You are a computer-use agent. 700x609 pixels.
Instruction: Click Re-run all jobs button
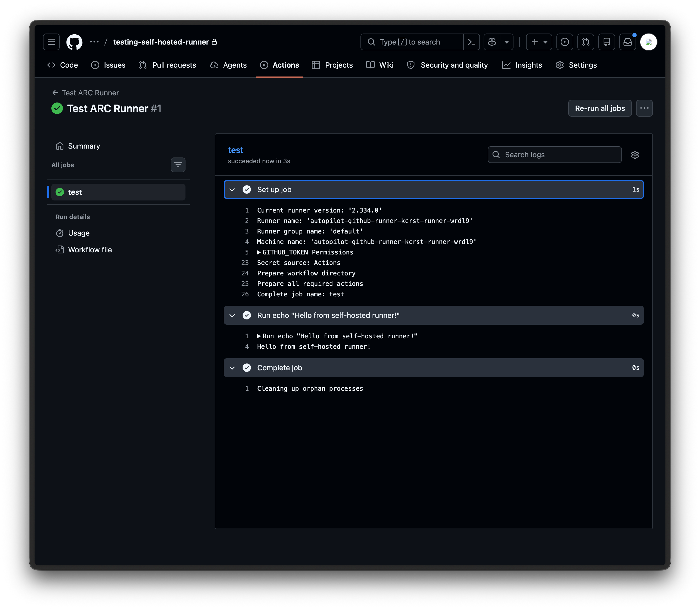(600, 108)
